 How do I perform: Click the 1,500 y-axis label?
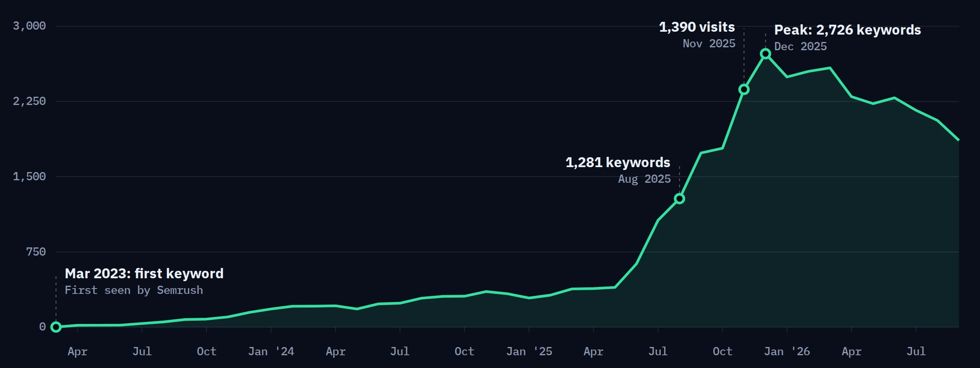point(29,177)
